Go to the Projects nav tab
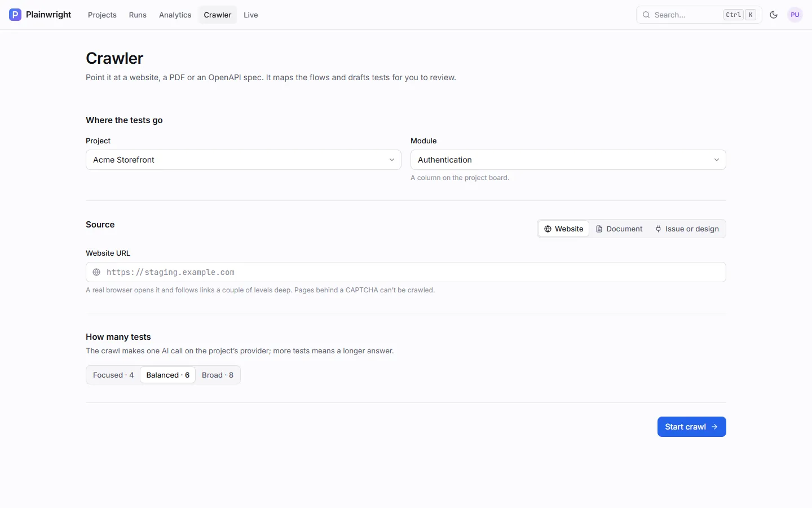The image size is (812, 508). [102, 15]
